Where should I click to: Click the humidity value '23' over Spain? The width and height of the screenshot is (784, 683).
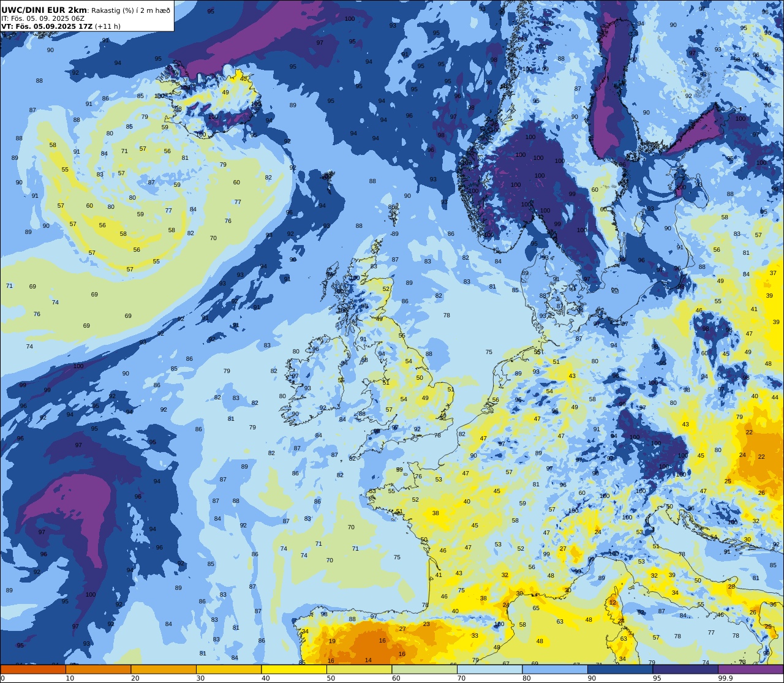[x=426, y=624]
